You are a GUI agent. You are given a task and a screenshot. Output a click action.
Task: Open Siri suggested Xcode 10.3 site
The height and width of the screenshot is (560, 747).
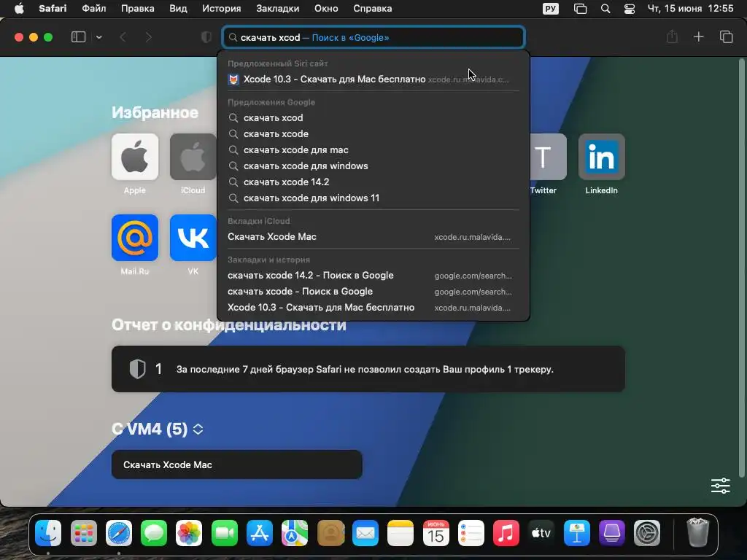373,79
